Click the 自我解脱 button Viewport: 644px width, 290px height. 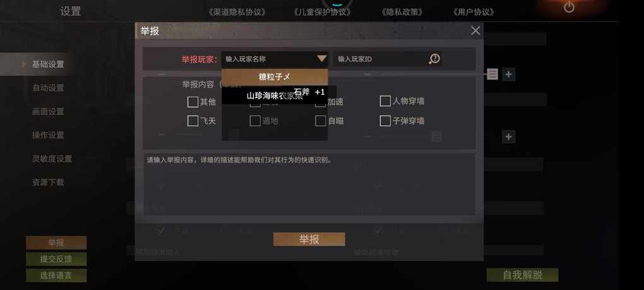522,275
